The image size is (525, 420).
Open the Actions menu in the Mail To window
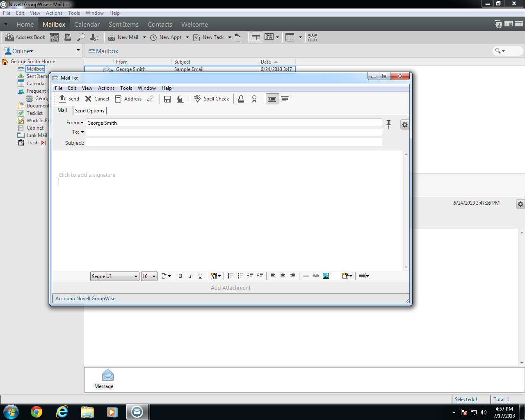coord(106,88)
